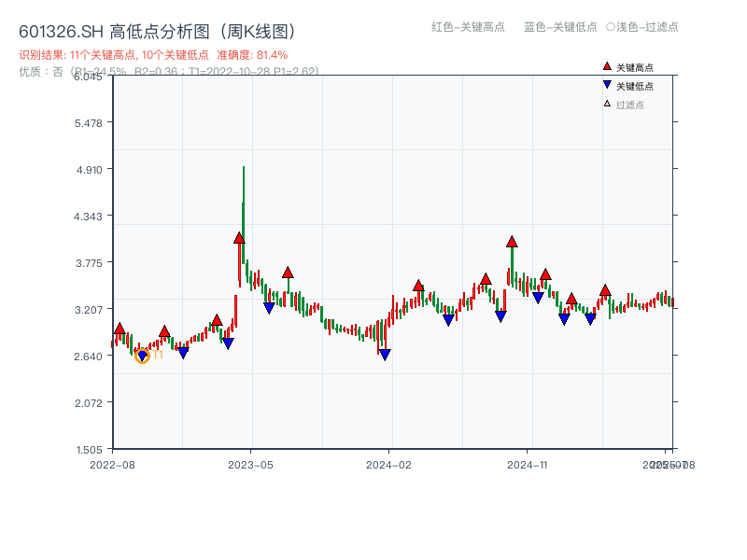Click the 蓝色-关键低点 header label

tap(560, 27)
